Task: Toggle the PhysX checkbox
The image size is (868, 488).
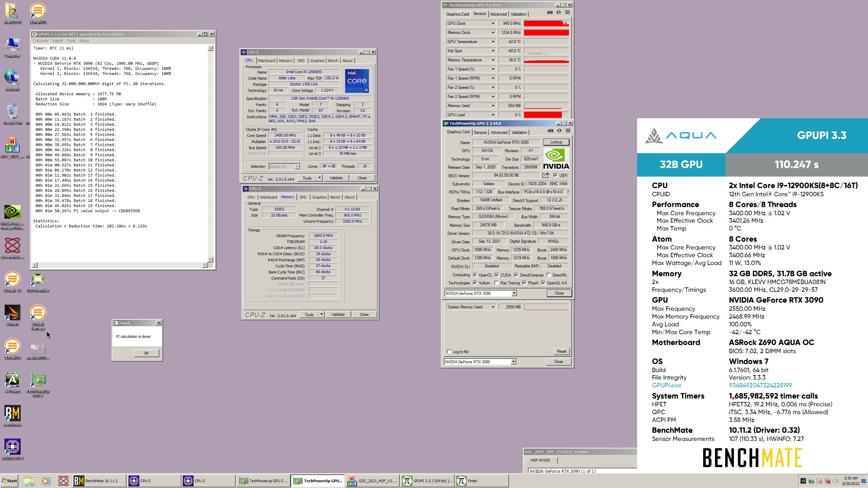Action: (x=524, y=283)
